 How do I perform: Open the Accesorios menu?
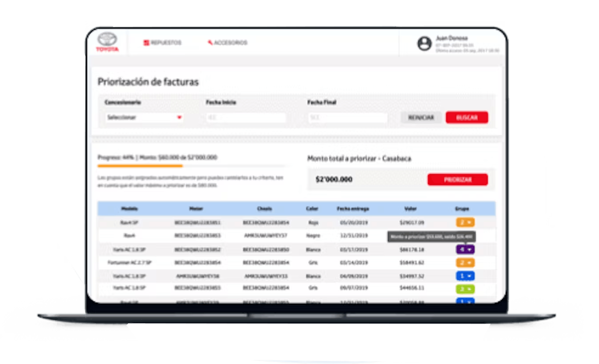click(x=228, y=43)
